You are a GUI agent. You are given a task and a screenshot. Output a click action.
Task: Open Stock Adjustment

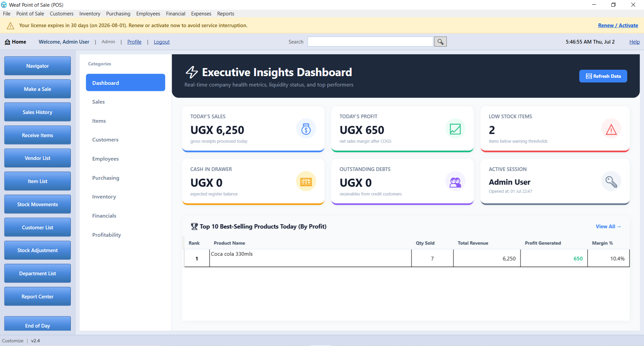38,250
